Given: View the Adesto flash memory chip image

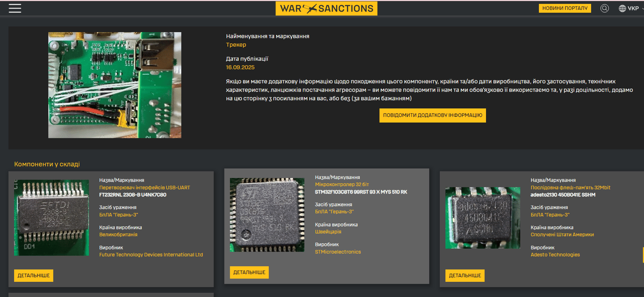Looking at the screenshot, I should click(483, 218).
